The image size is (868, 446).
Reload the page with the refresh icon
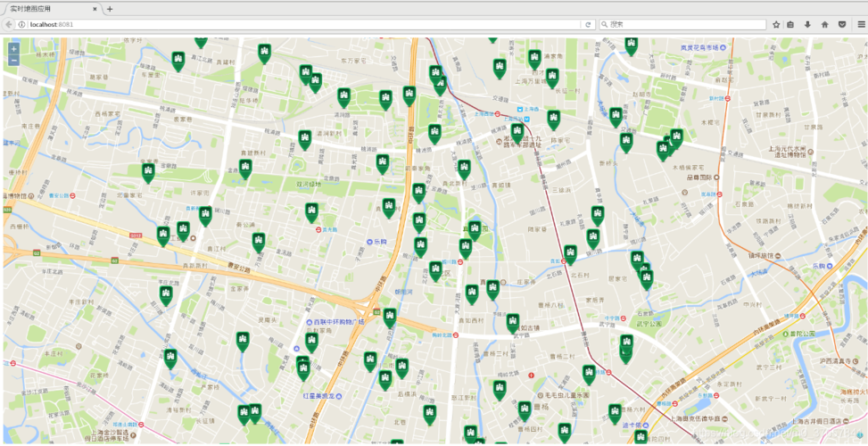(589, 24)
